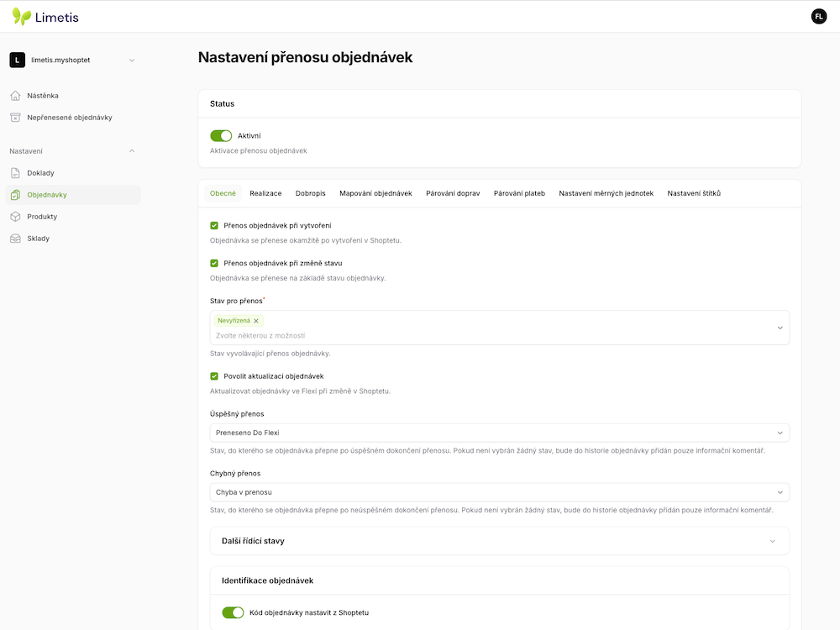Open the Nastavení měrných jednotek tab
Viewport: 840px width, 630px height.
[x=606, y=193]
